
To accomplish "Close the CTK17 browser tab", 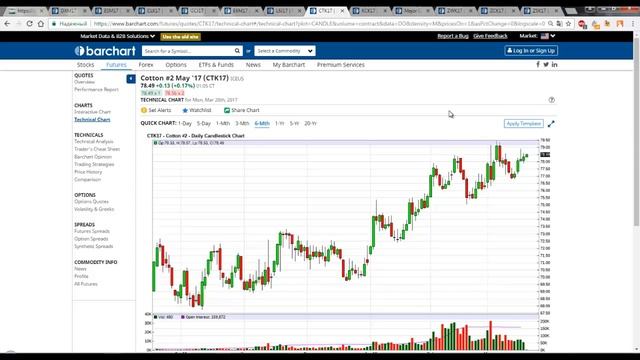I will point(342,11).
